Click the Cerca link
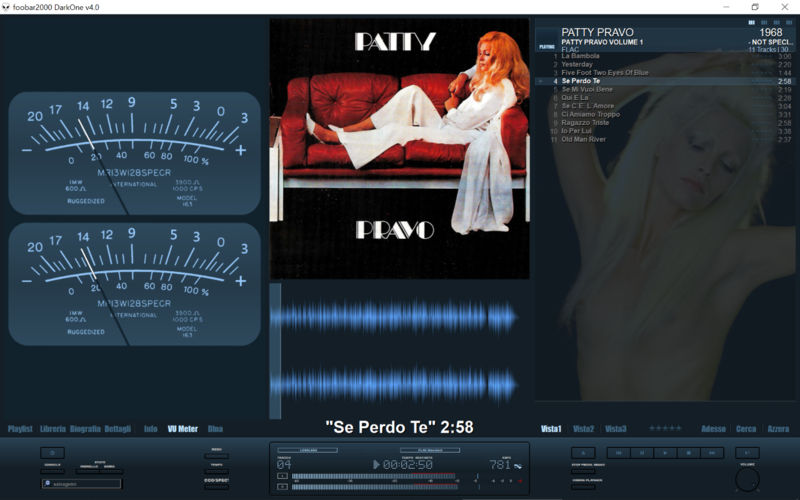The height and width of the screenshot is (500, 800). tap(746, 429)
